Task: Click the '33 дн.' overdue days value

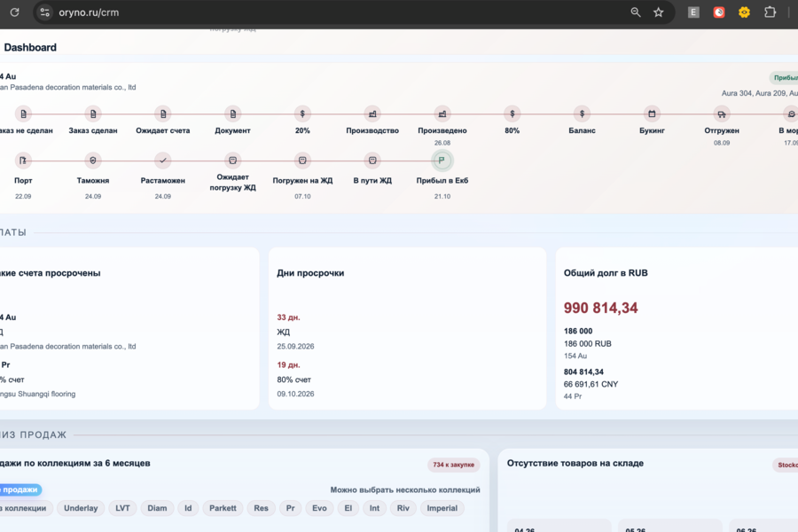Action: [x=288, y=317]
